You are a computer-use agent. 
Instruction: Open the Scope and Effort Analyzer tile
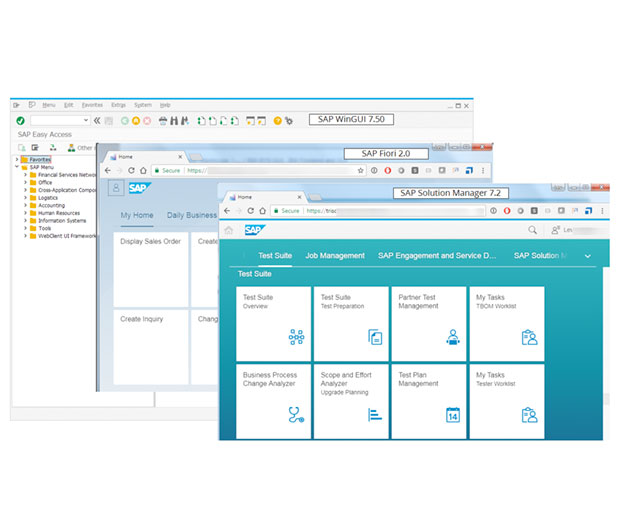click(x=351, y=401)
